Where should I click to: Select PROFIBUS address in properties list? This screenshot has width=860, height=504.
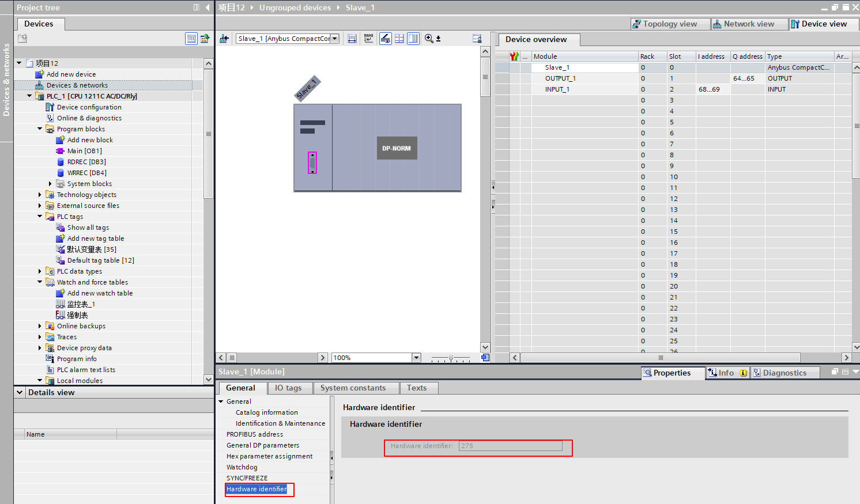(x=255, y=434)
